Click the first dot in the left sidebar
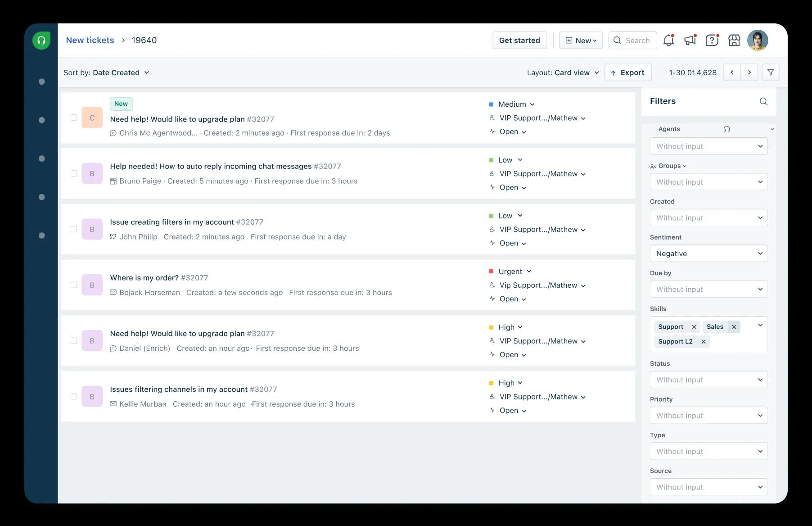Viewport: 812px width, 526px height. click(x=42, y=82)
